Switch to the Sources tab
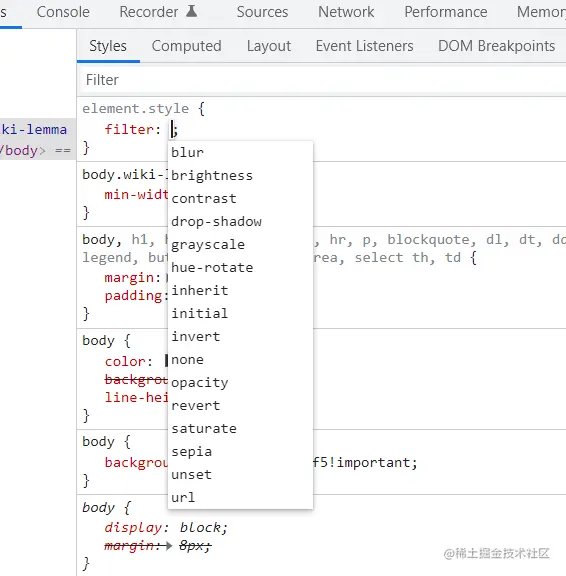Viewport: 566px width, 576px height. 262,12
